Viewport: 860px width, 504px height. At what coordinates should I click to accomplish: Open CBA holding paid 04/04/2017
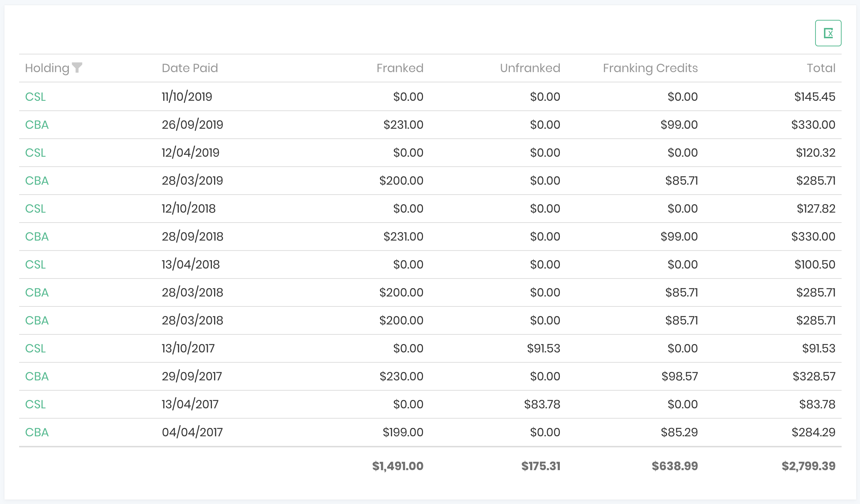tap(37, 432)
